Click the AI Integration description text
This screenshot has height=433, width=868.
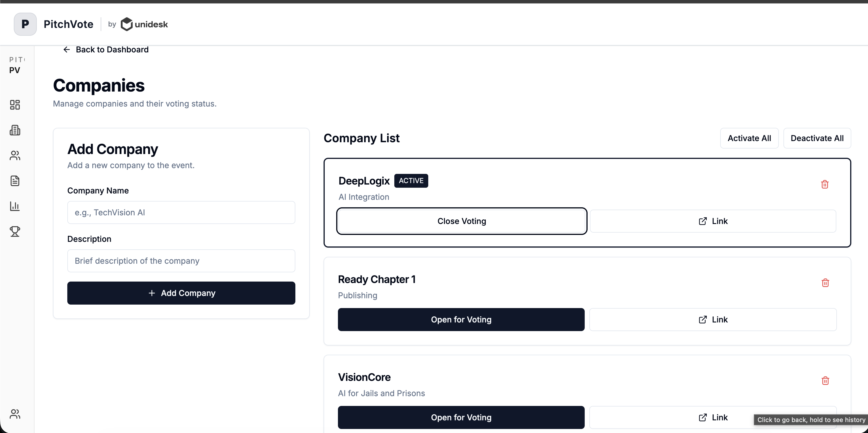[364, 197]
